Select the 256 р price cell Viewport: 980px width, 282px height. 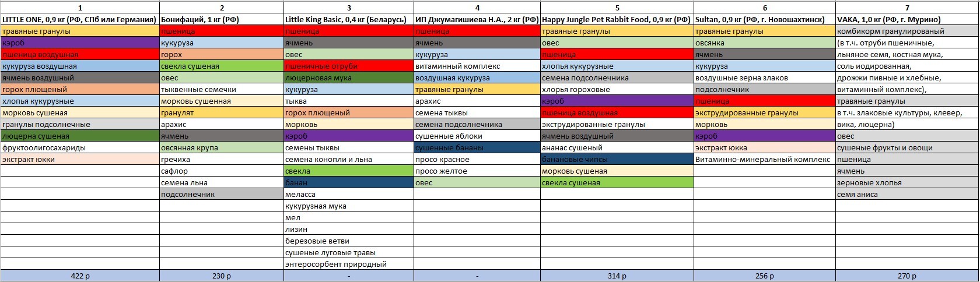coord(764,276)
